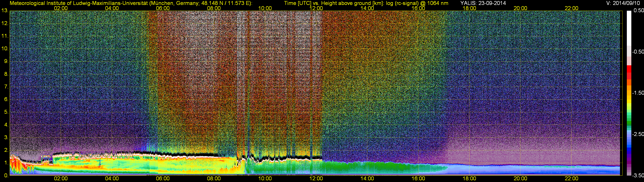
Task: Click height axis label '10.'
Action: [5, 49]
